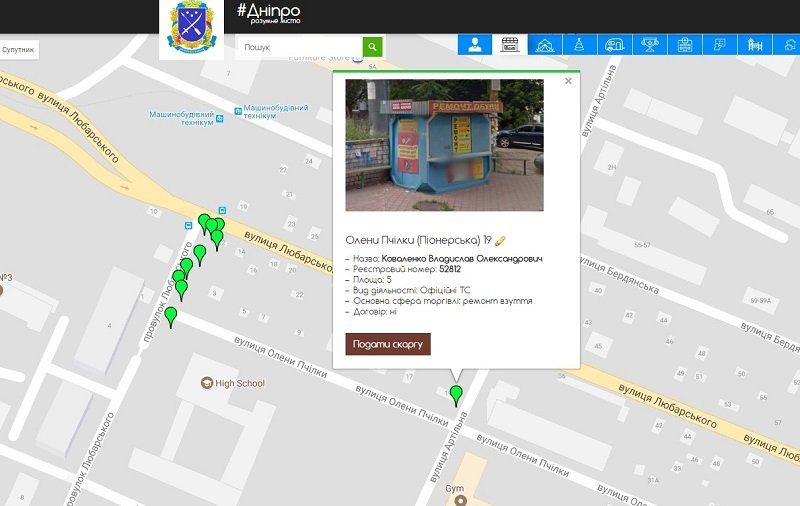Click the Gym location marker icon

pyautogui.click(x=461, y=500)
